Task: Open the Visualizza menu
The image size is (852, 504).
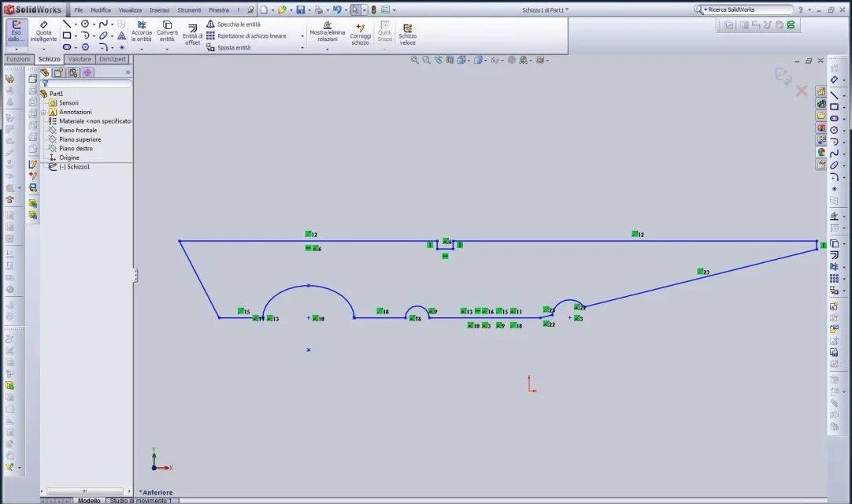Action: coord(131,9)
